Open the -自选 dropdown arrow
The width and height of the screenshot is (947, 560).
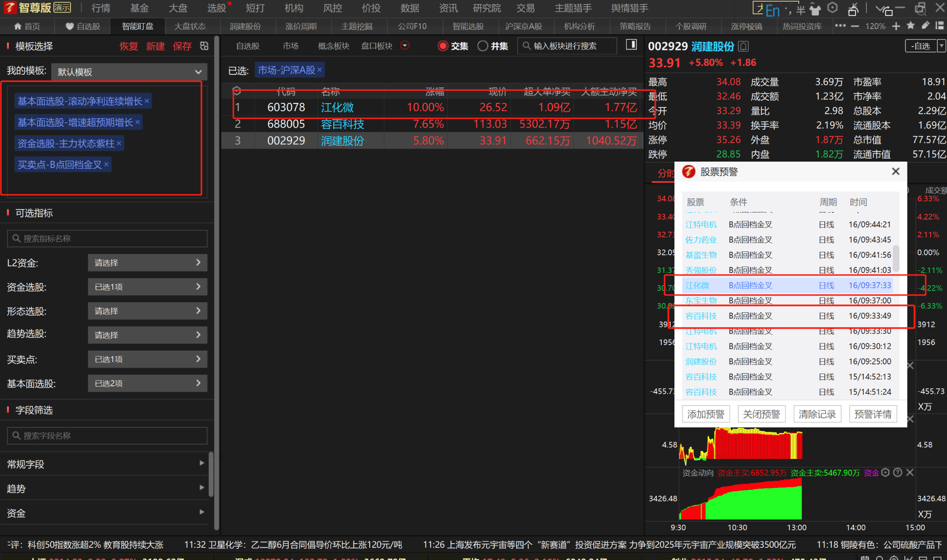[x=942, y=46]
